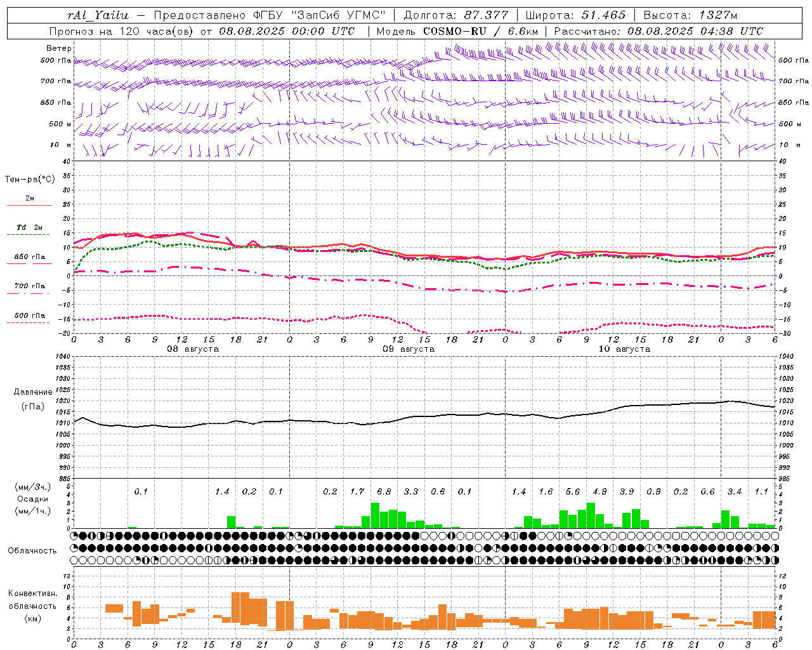Click the computed time 08.08.2025 04:38 UTC
This screenshot has width=812, height=650.
[x=695, y=31]
